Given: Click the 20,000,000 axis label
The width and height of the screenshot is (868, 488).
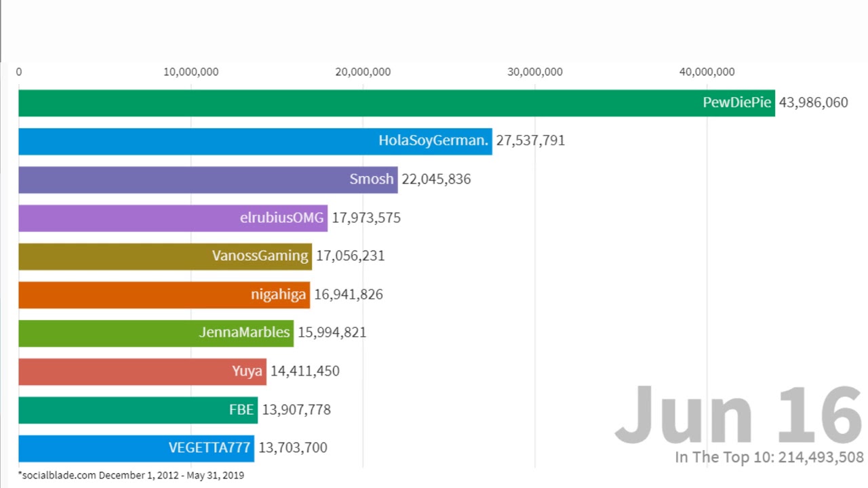Looking at the screenshot, I should coord(363,73).
